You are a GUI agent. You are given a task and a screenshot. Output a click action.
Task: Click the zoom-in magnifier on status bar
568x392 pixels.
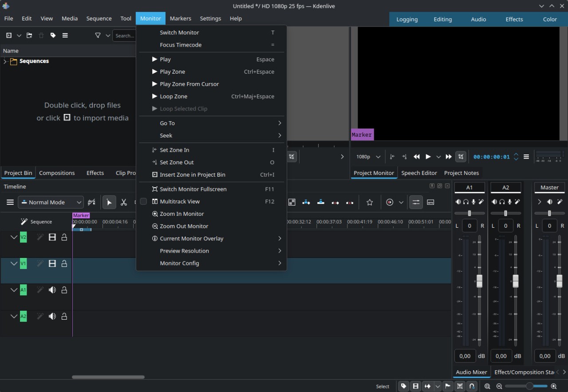553,386
